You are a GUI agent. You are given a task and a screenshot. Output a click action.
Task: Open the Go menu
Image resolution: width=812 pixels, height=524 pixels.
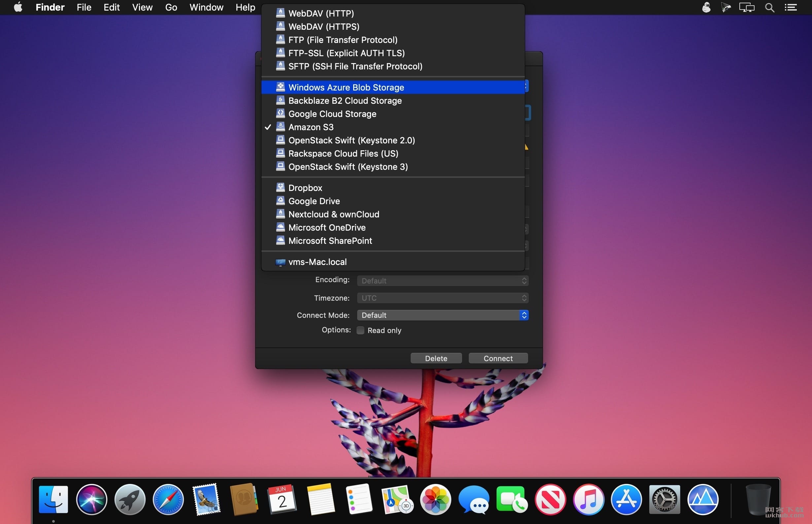point(171,7)
